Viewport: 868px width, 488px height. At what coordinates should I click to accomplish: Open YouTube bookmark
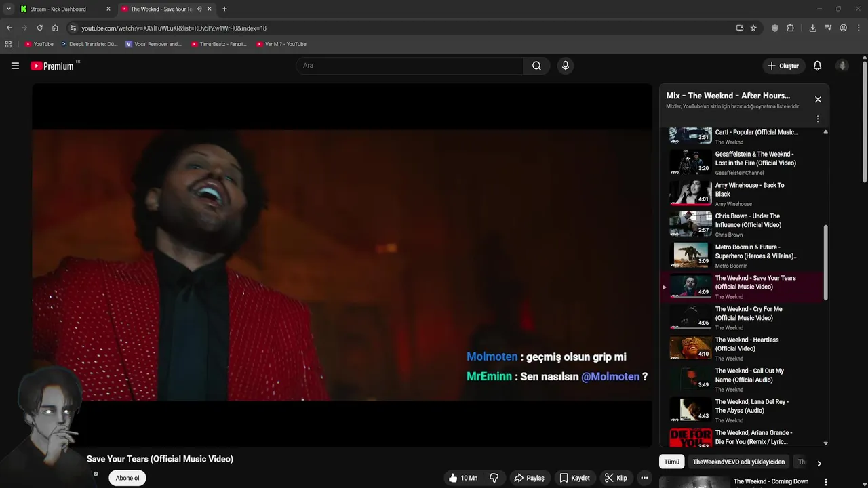[x=39, y=44]
